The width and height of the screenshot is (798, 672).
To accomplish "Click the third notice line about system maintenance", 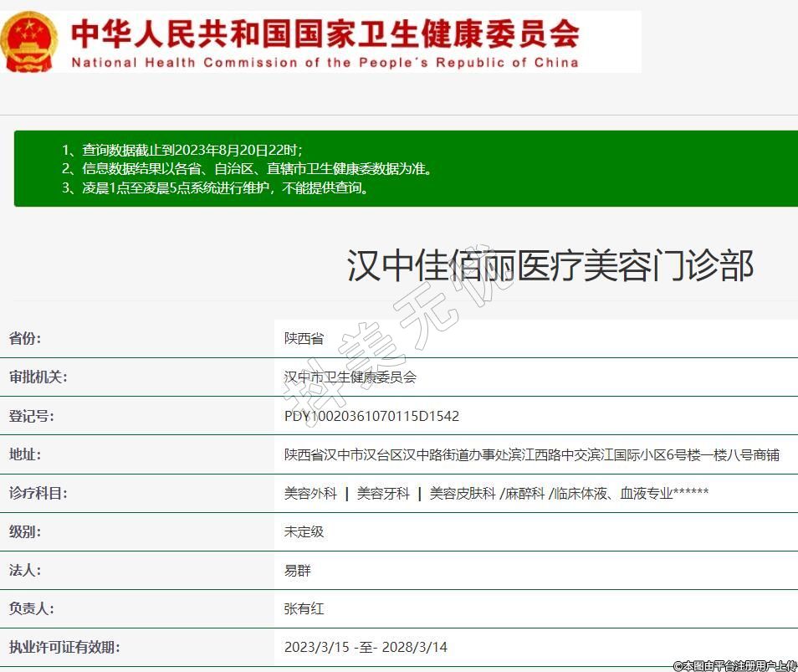I will 216,187.
